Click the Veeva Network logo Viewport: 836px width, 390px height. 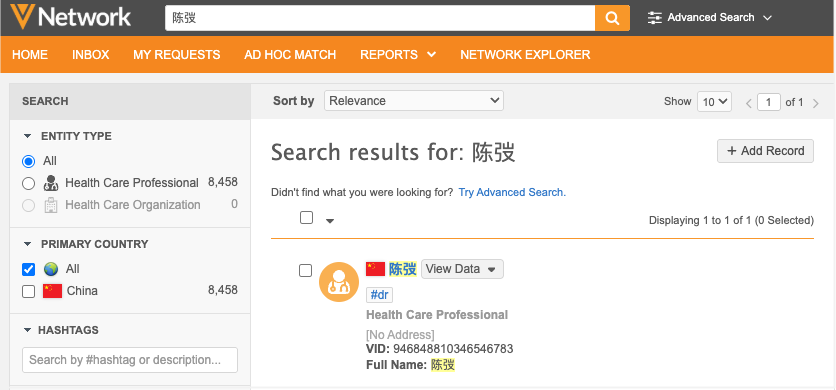[x=70, y=17]
